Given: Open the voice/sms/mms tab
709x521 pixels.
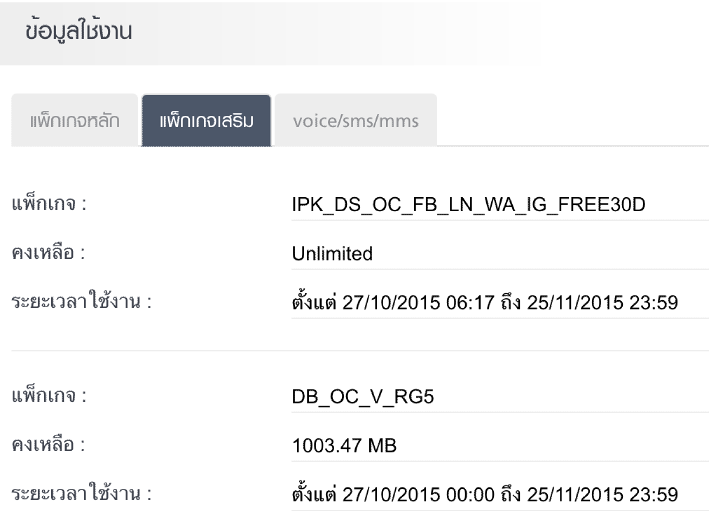Looking at the screenshot, I should [x=356, y=121].
